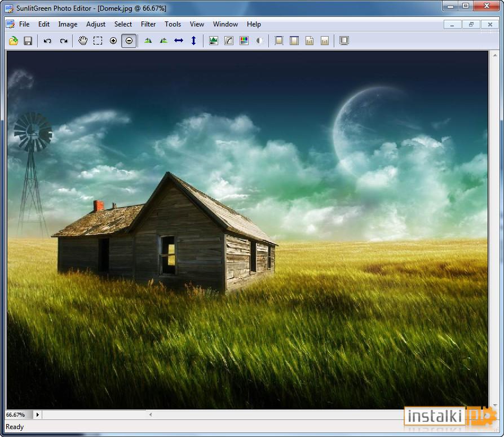This screenshot has height=437, width=504.
Task: Open the color balance adjustment icon
Action: coord(244,41)
